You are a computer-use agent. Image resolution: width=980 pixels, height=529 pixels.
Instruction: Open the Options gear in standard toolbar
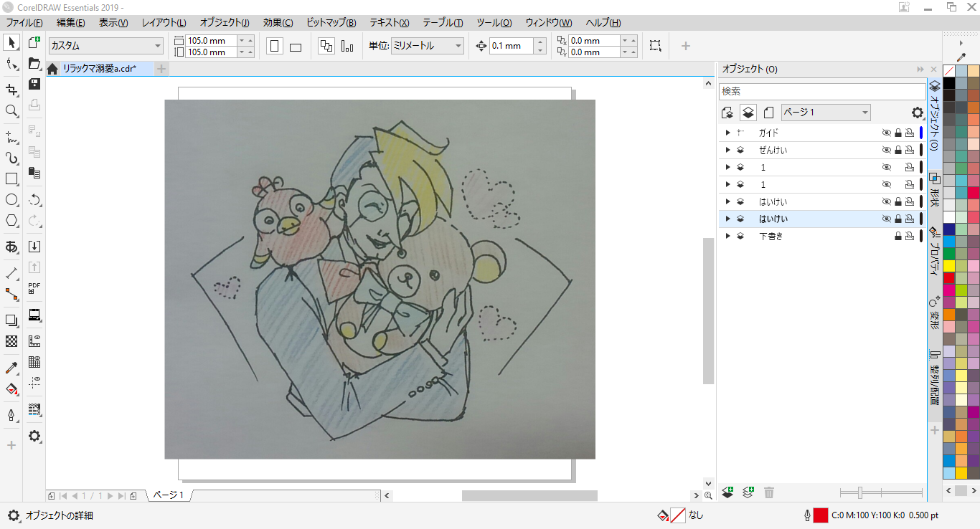click(x=34, y=436)
